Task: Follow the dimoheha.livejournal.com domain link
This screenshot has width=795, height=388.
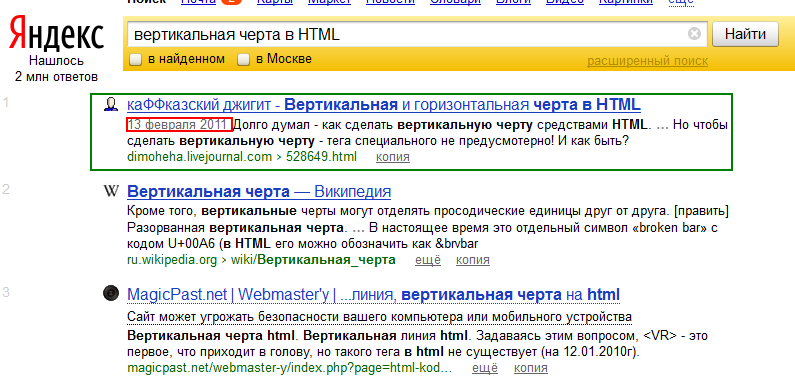Action: [x=199, y=157]
